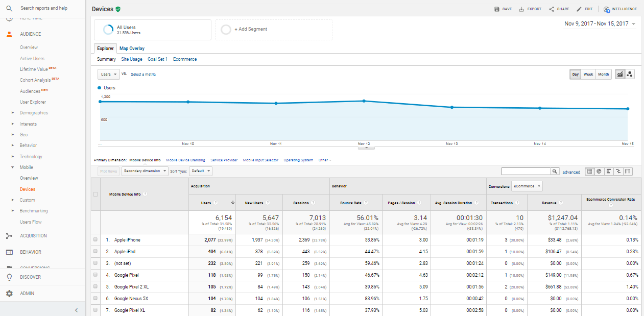
Task: Click the Edit pencil icon
Action: (579, 9)
